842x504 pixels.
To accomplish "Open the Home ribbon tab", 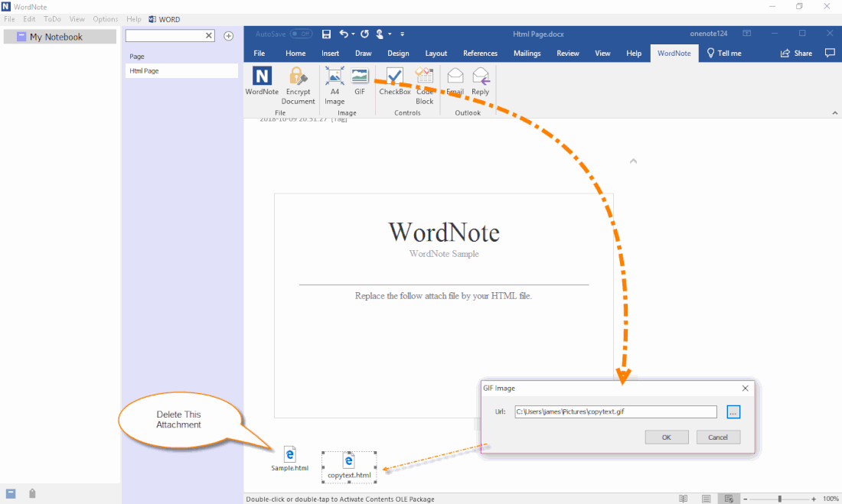I will [295, 53].
